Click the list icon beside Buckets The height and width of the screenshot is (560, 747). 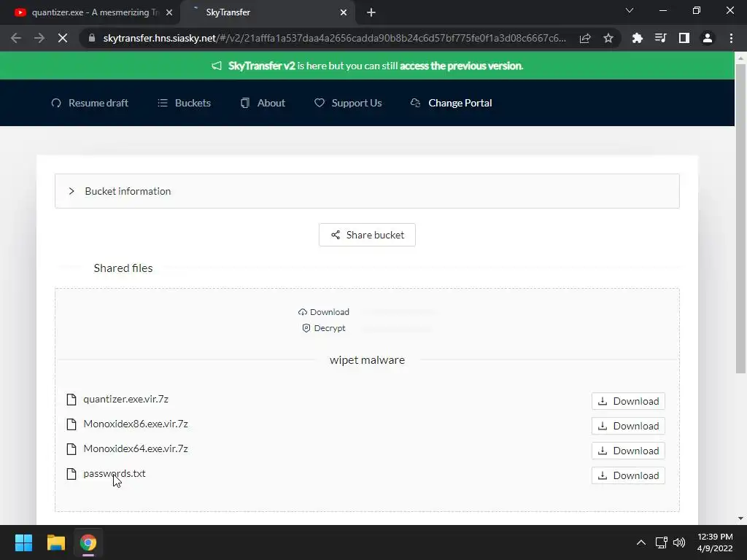click(x=163, y=103)
